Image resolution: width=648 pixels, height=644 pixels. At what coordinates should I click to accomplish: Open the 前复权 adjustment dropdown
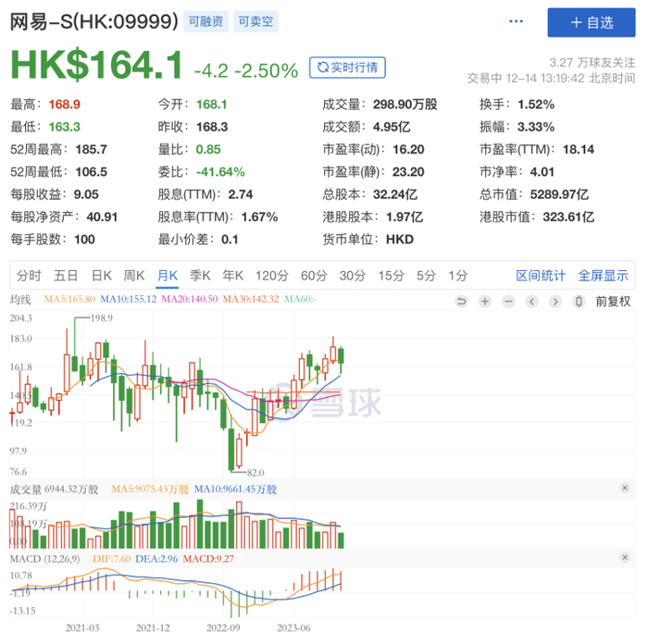[x=613, y=302]
